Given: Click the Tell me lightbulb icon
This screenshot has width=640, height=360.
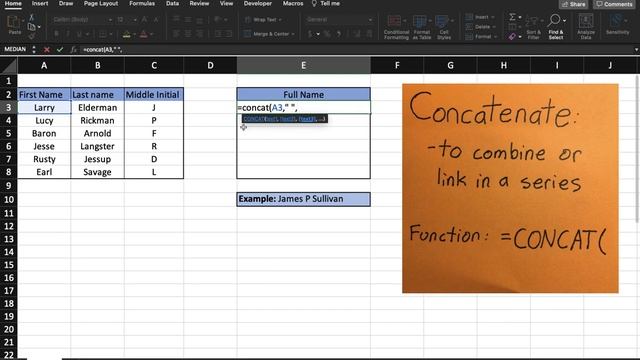Looking at the screenshot, I should tap(314, 4).
